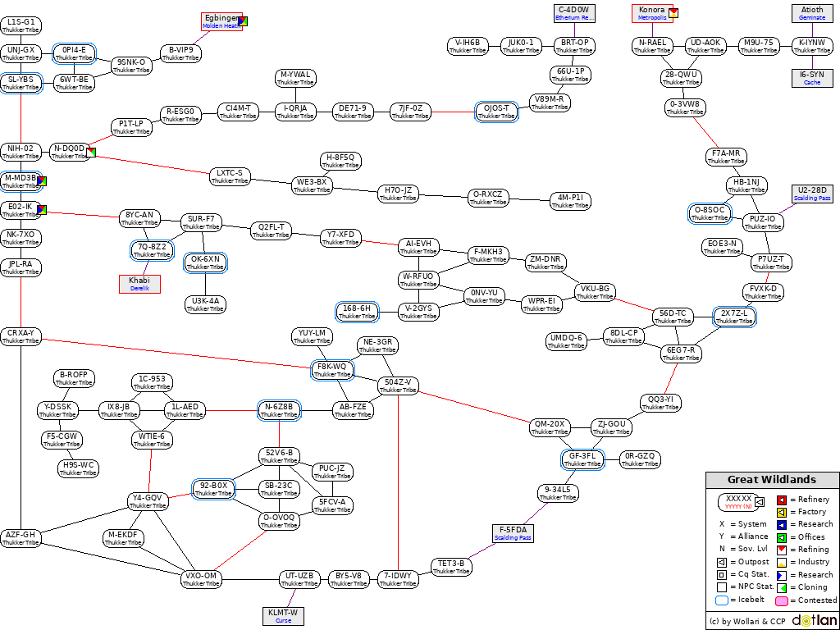Screen dimensions: 840x630
Task: Click the station icon beside M-MD3B
Action: [x=42, y=181]
